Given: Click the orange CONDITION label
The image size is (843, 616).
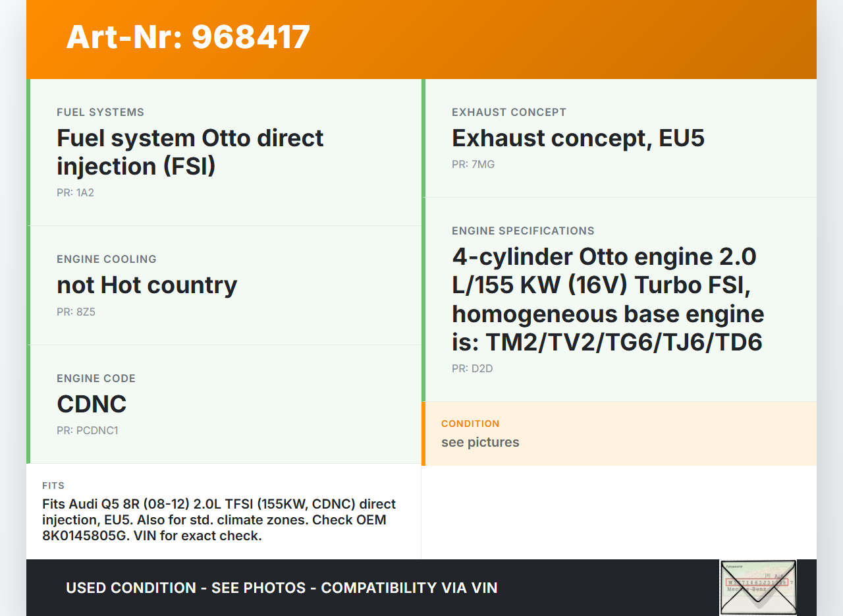Looking at the screenshot, I should [x=470, y=424].
